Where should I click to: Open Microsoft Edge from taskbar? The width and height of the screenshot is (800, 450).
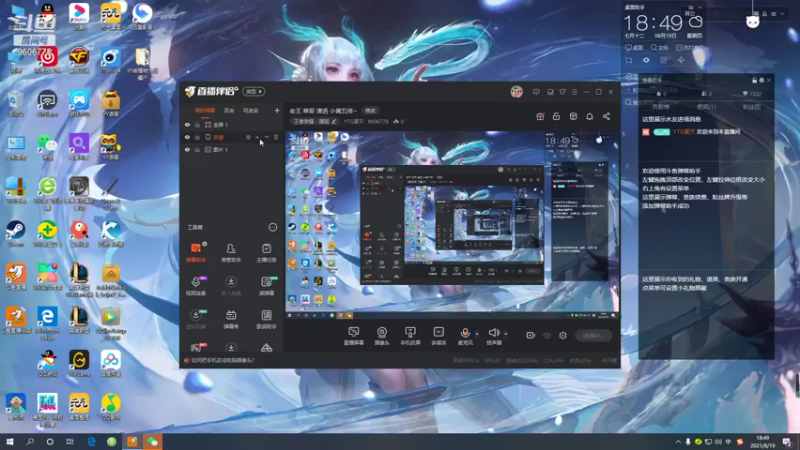click(91, 441)
